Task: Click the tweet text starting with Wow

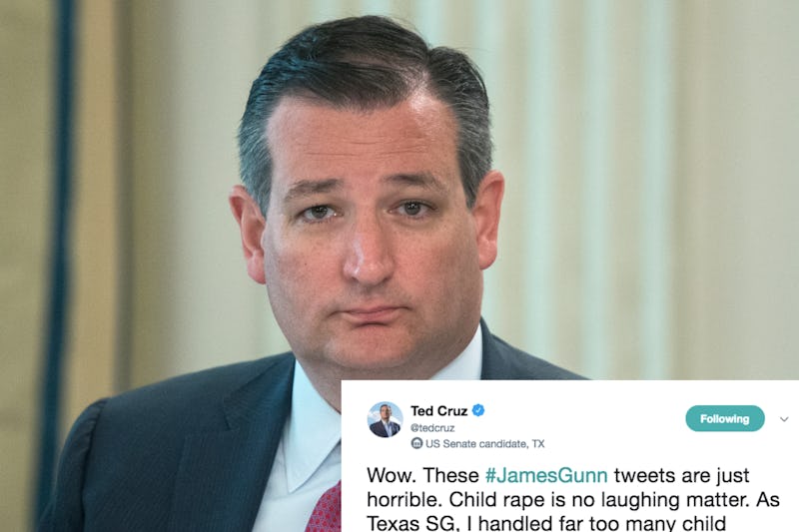Action: point(572,499)
